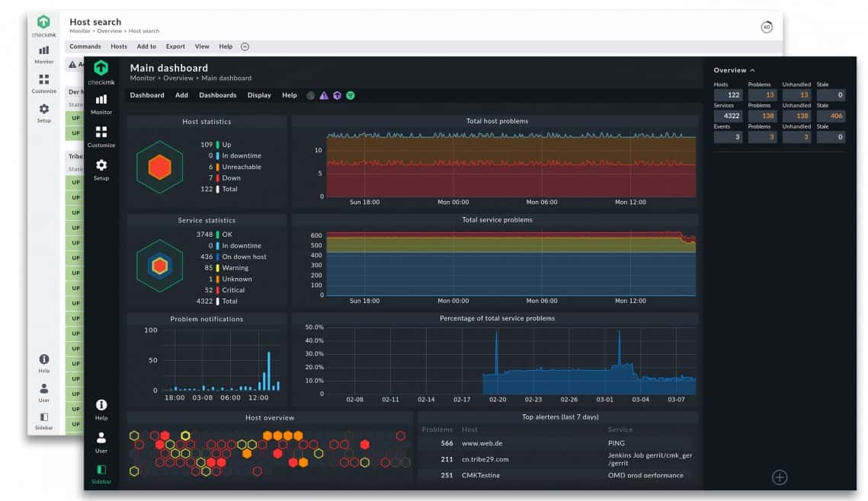Screen dimensions: 868x501
Task: Toggle the green Sidebar button in Main dashboard
Action: coord(101,474)
